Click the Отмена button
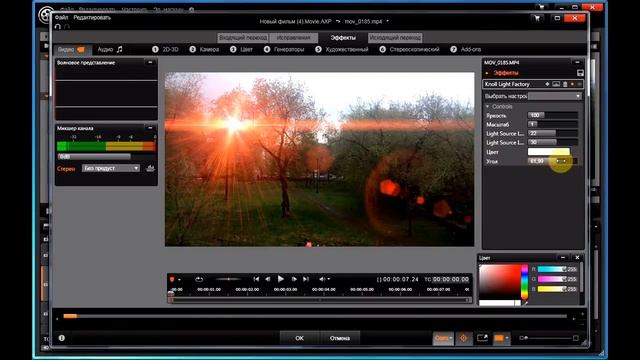 pos(340,338)
